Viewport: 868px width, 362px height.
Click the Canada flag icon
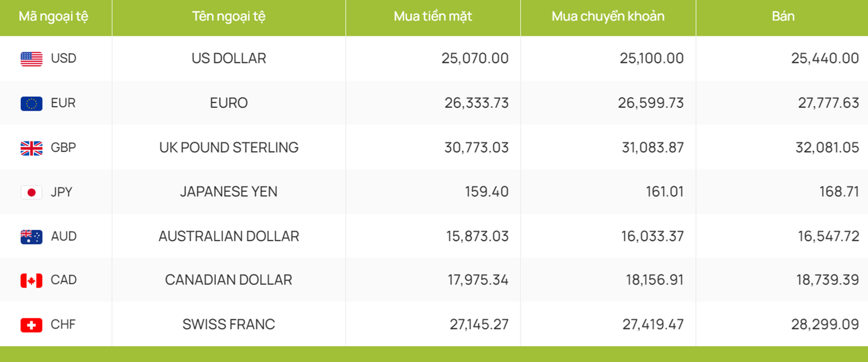point(32,281)
